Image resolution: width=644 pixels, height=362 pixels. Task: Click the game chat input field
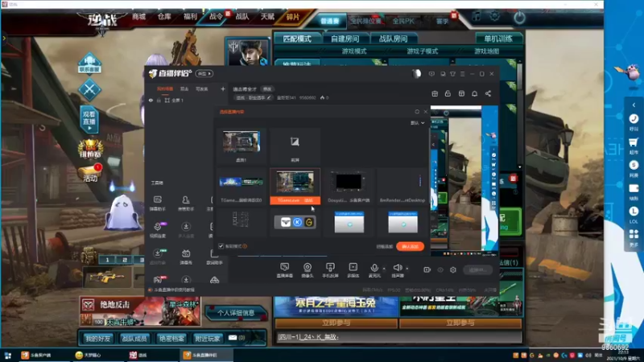398,337
